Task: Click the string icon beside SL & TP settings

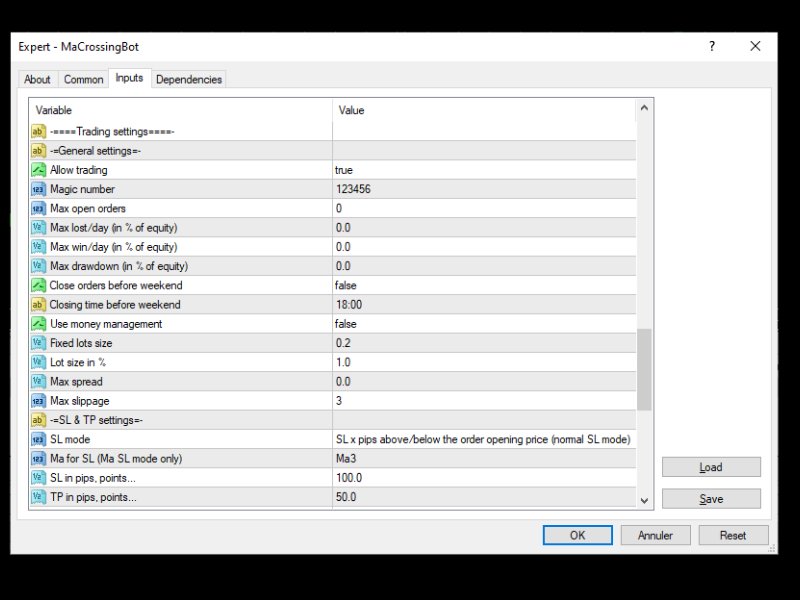Action: 38,420
